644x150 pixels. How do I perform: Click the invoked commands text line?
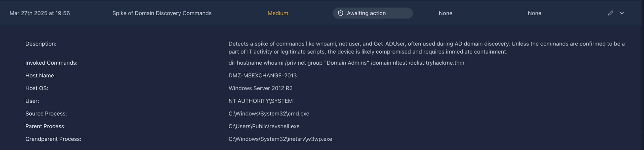pos(346,63)
